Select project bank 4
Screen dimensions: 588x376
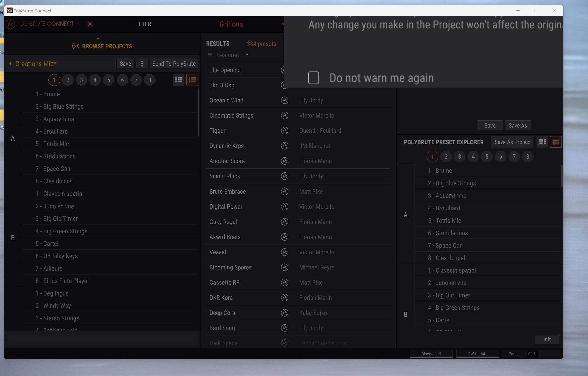point(95,80)
